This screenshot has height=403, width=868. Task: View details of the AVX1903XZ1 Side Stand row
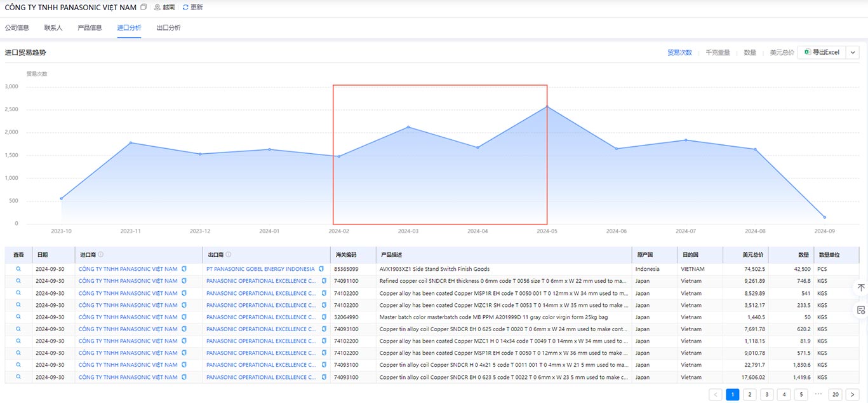[18, 269]
